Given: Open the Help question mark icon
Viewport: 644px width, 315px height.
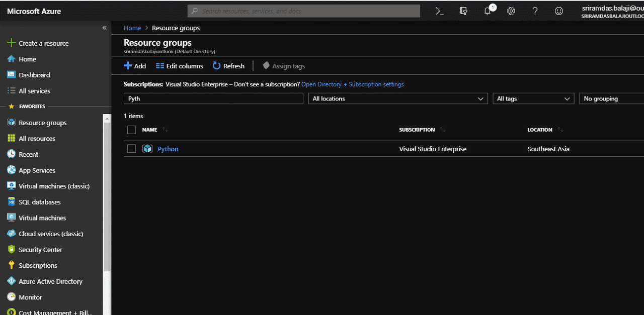Looking at the screenshot, I should click(x=535, y=11).
